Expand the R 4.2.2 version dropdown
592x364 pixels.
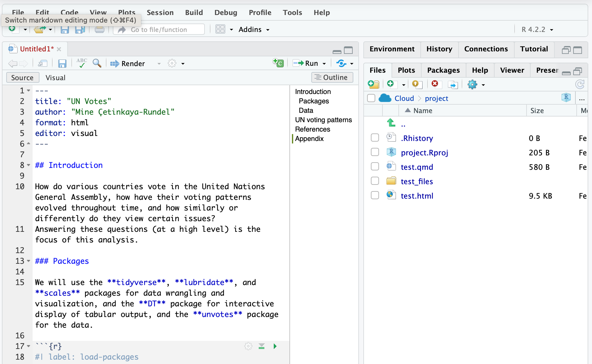[x=537, y=29]
